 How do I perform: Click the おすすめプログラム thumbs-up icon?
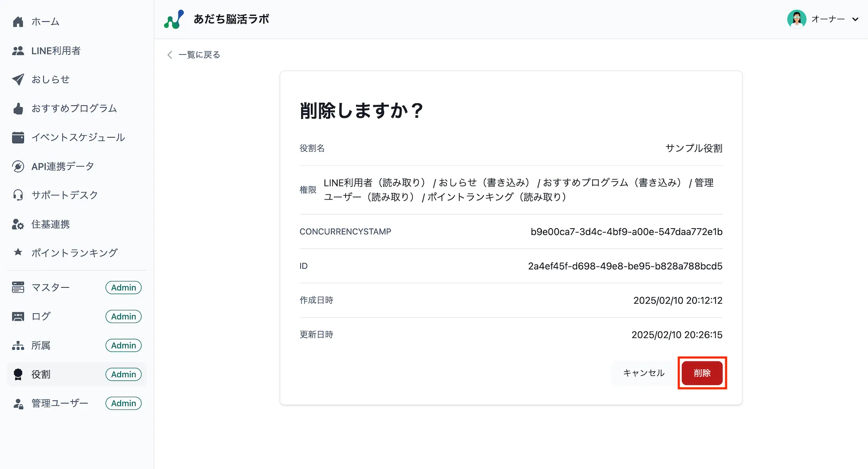[x=18, y=108]
